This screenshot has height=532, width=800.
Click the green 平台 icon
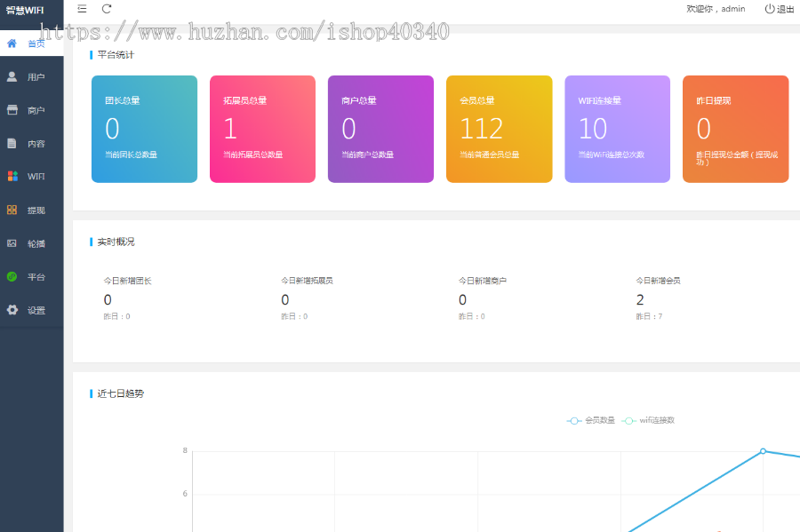[x=12, y=277]
